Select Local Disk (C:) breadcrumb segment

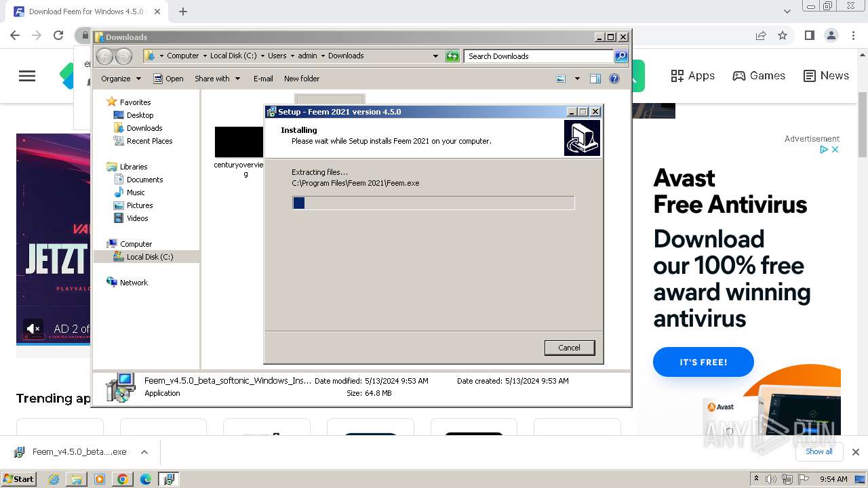tap(233, 56)
